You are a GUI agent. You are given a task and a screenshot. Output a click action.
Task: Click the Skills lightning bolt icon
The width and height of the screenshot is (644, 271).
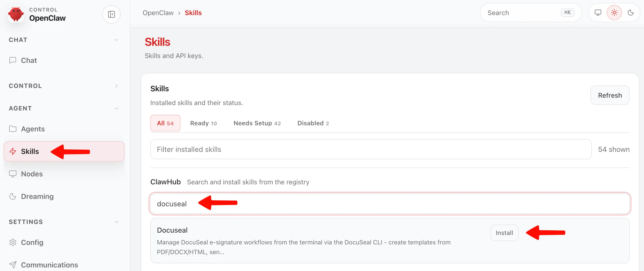[x=13, y=151]
